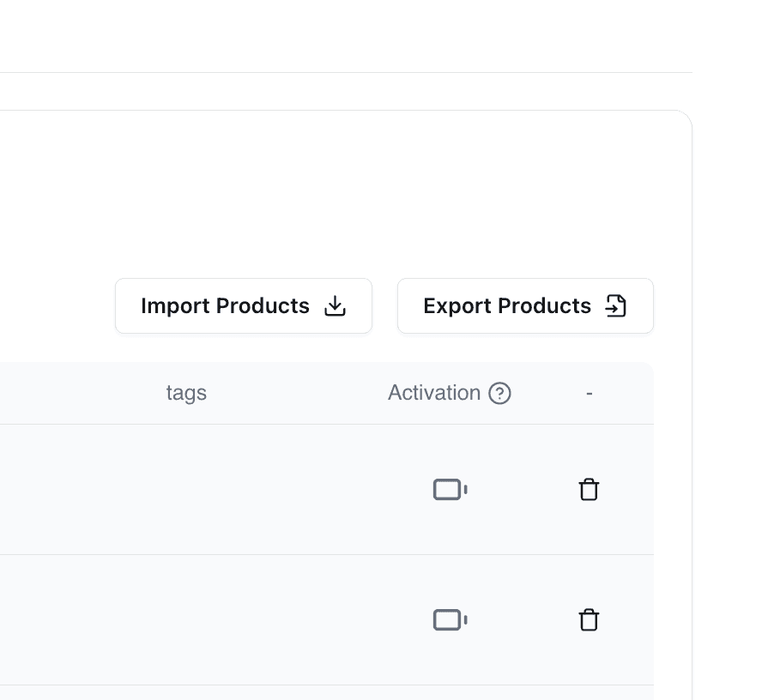Click the download arrow icon on Import Products
Screen dimensions: 774x700
click(335, 306)
